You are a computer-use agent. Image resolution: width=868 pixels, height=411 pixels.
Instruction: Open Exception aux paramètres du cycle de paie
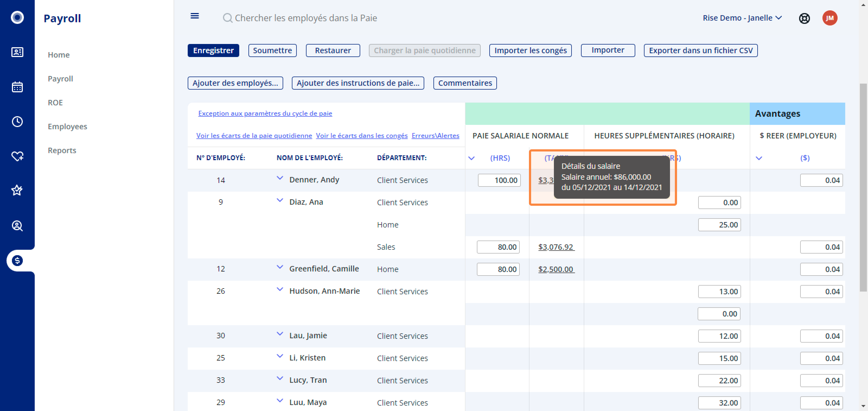pyautogui.click(x=265, y=113)
